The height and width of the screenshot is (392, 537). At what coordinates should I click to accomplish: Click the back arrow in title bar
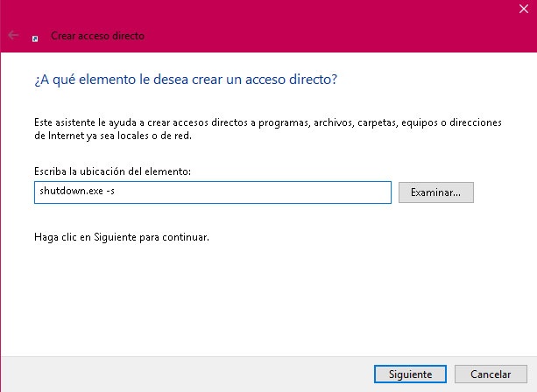click(x=13, y=36)
